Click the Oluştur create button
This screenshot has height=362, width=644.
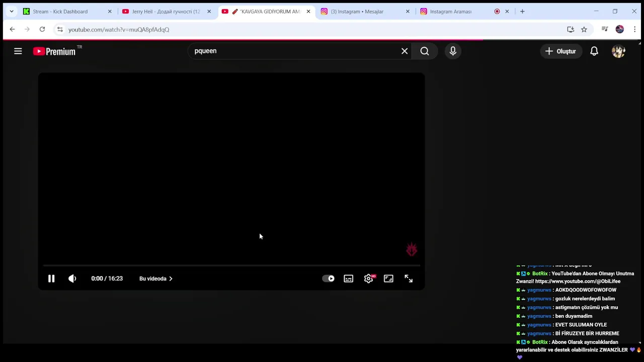[561, 51]
